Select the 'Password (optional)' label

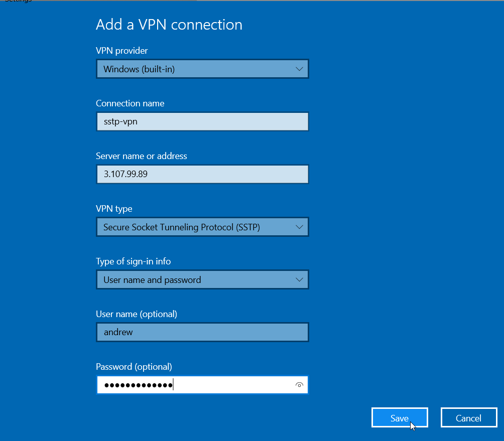pyautogui.click(x=134, y=367)
